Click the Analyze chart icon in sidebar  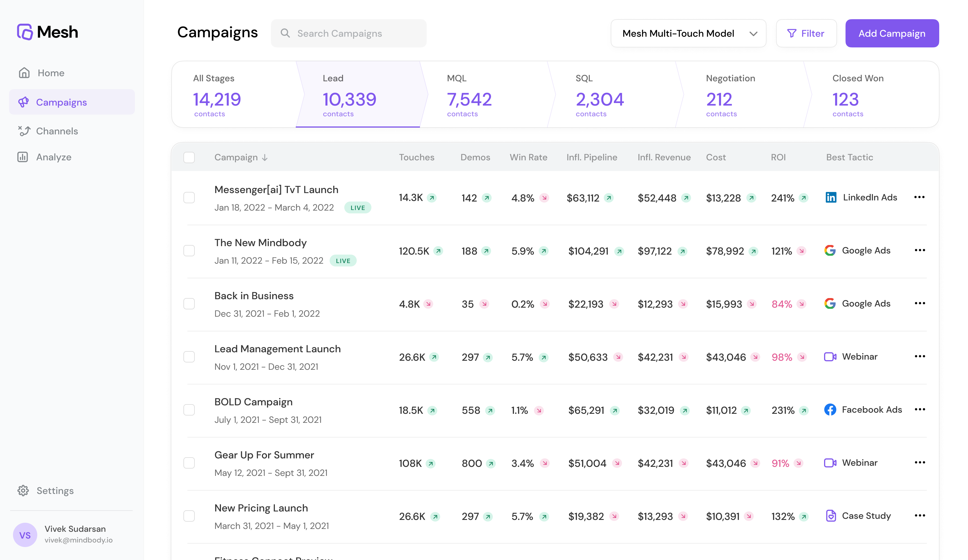pyautogui.click(x=23, y=157)
